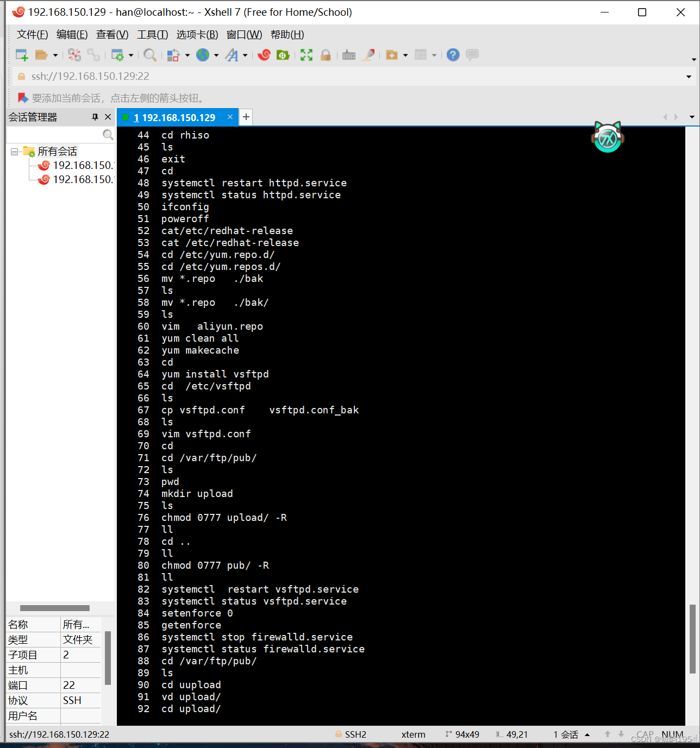Image resolution: width=700 pixels, height=748 pixels.
Task: Click the bookmark arrow to add current session
Action: pos(23,98)
